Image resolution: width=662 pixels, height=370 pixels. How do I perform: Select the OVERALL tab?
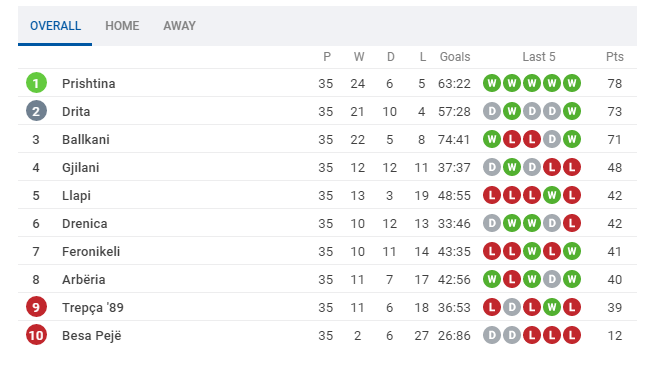coord(55,26)
